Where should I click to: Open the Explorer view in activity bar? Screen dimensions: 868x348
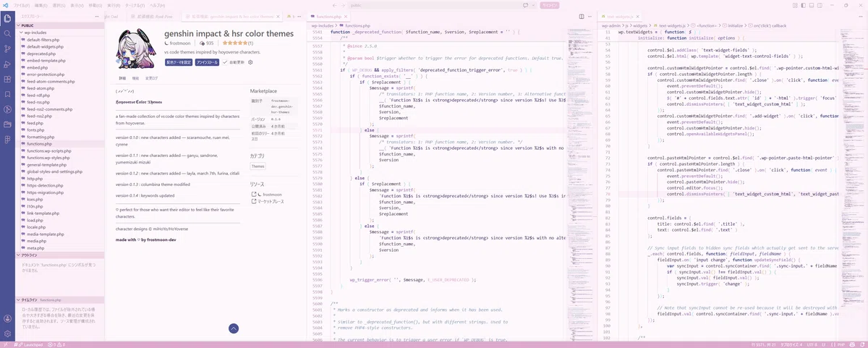7,17
